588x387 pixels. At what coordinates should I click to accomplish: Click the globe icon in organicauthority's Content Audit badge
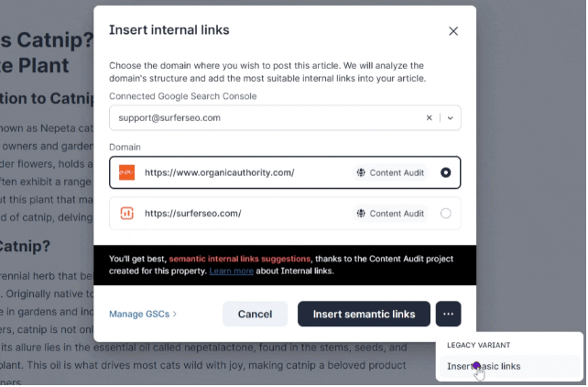click(x=361, y=172)
